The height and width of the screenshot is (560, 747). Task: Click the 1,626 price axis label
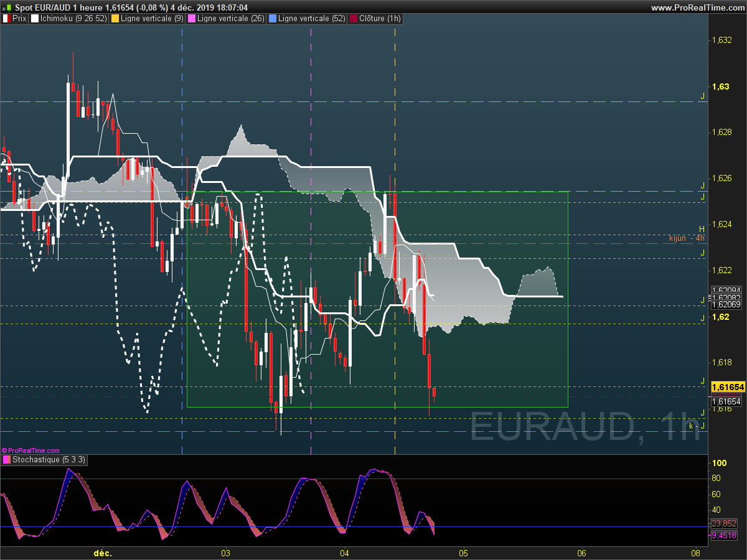coord(721,178)
